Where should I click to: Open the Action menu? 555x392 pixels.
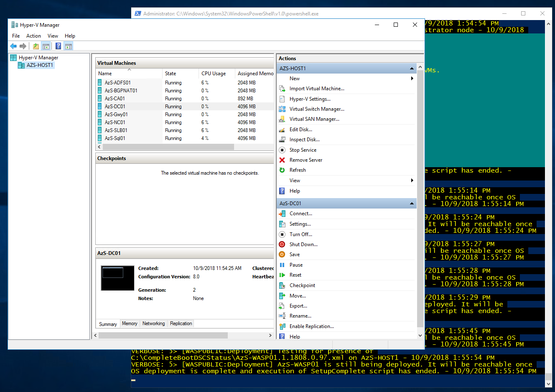point(33,36)
